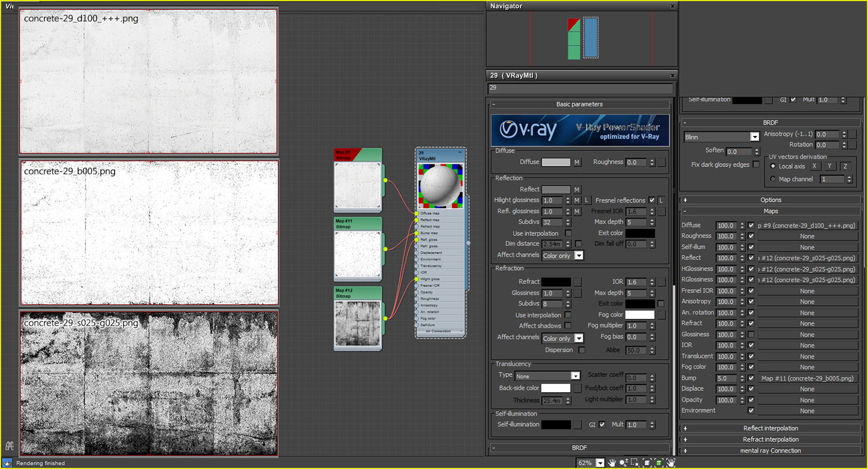The image size is (868, 469).
Task: Click the Diffuse map slot concrete-29_d100 button
Action: tap(807, 226)
